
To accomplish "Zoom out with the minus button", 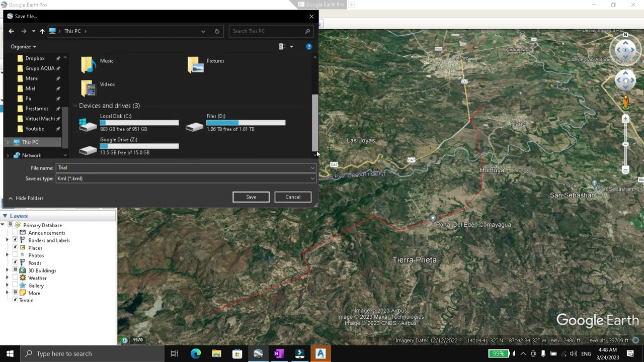I will [625, 169].
